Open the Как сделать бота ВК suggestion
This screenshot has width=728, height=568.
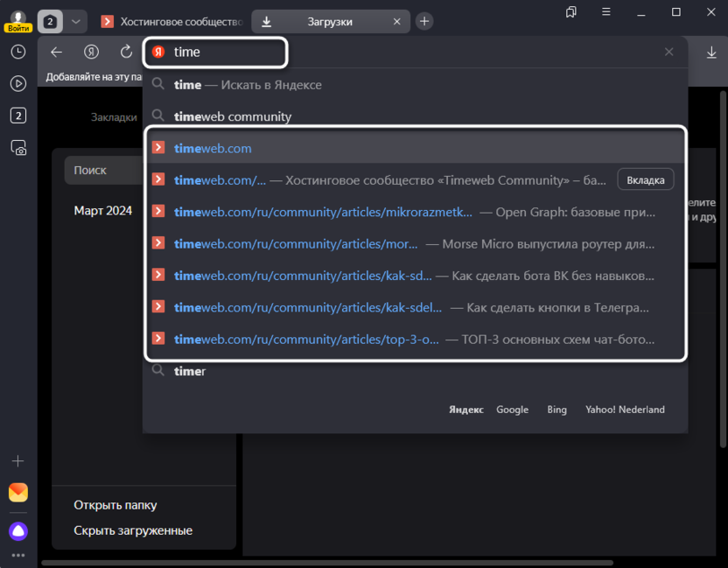[415, 276]
